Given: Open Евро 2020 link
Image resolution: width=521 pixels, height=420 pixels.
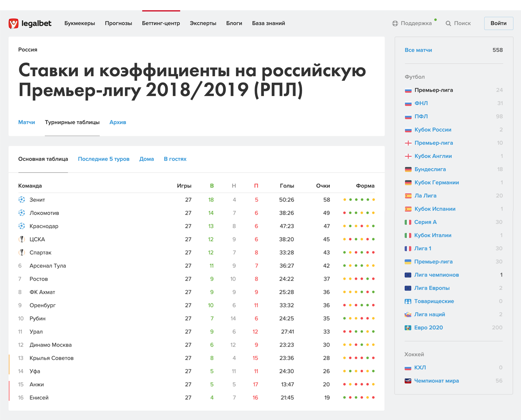Looking at the screenshot, I should point(428,328).
